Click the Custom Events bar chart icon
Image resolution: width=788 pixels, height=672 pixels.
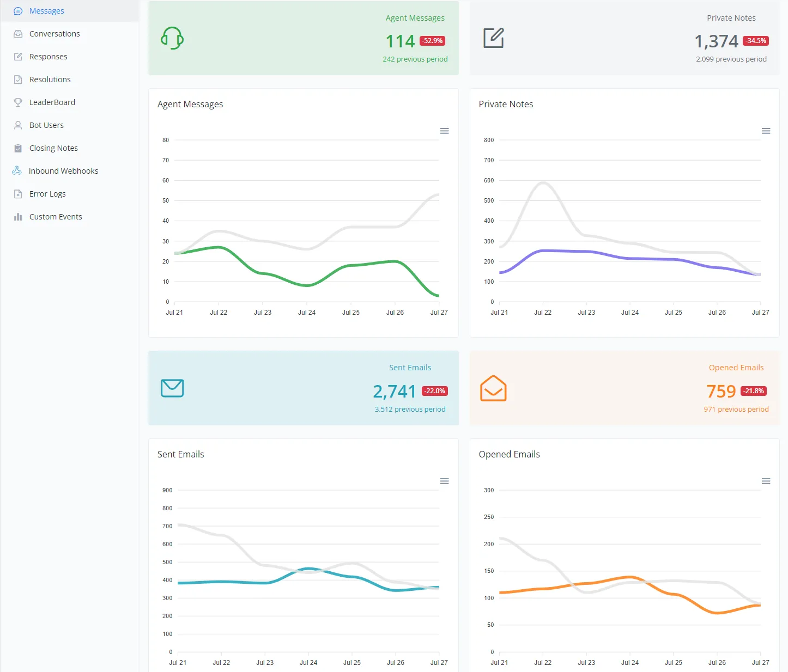(18, 217)
